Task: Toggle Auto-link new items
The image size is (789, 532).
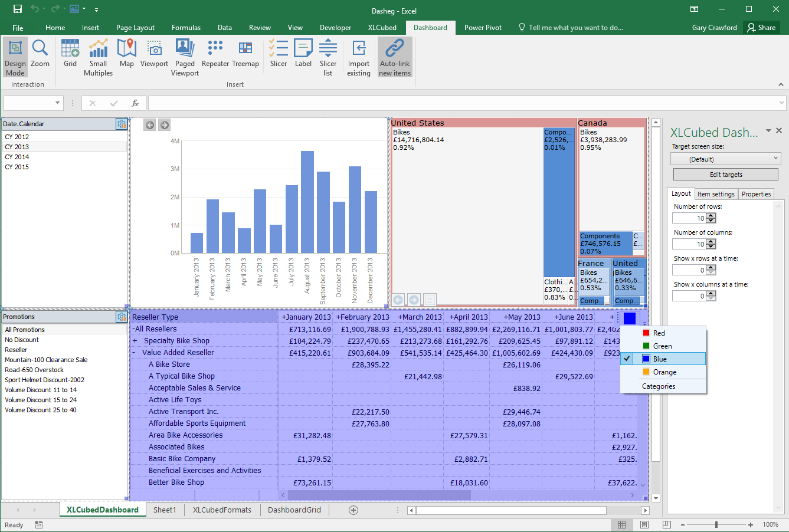Action: [x=395, y=58]
